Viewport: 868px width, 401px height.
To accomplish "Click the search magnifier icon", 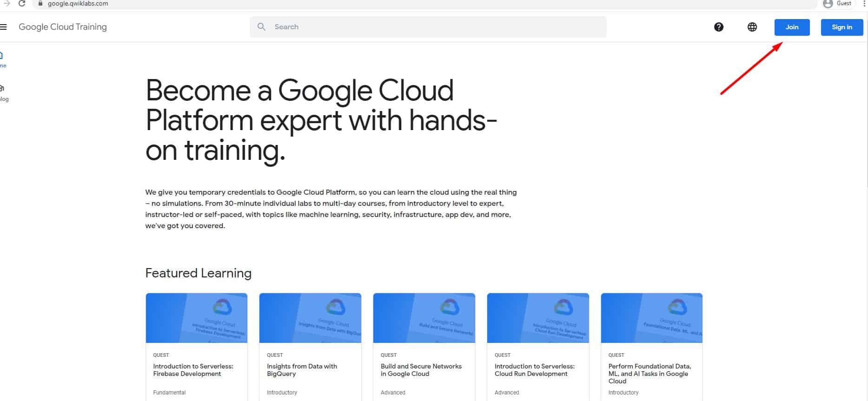I will coord(262,27).
